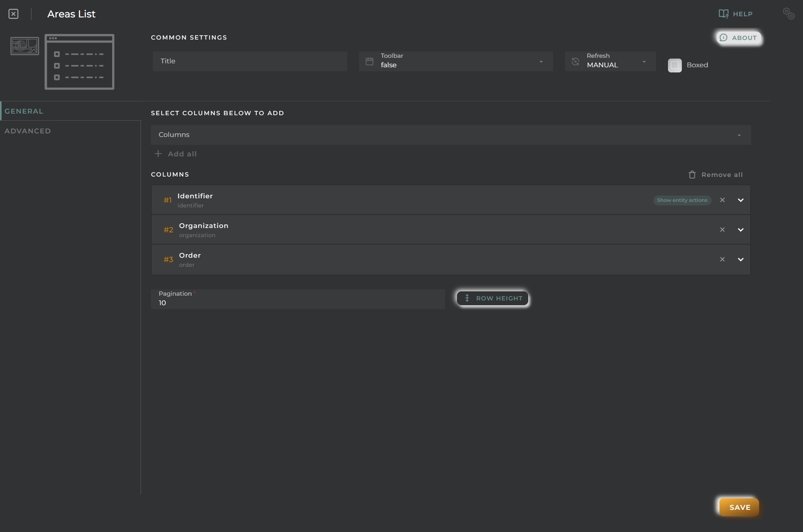Click the Save button

point(740,507)
